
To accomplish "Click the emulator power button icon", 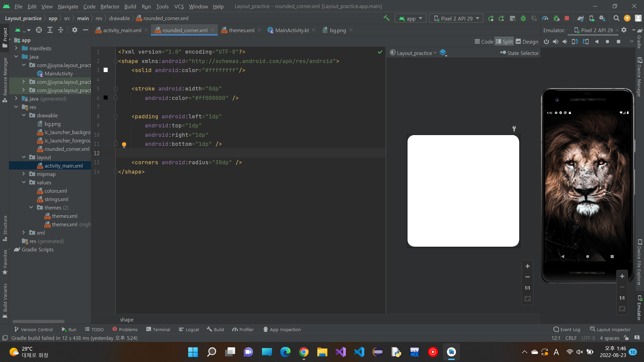I will pyautogui.click(x=546, y=42).
